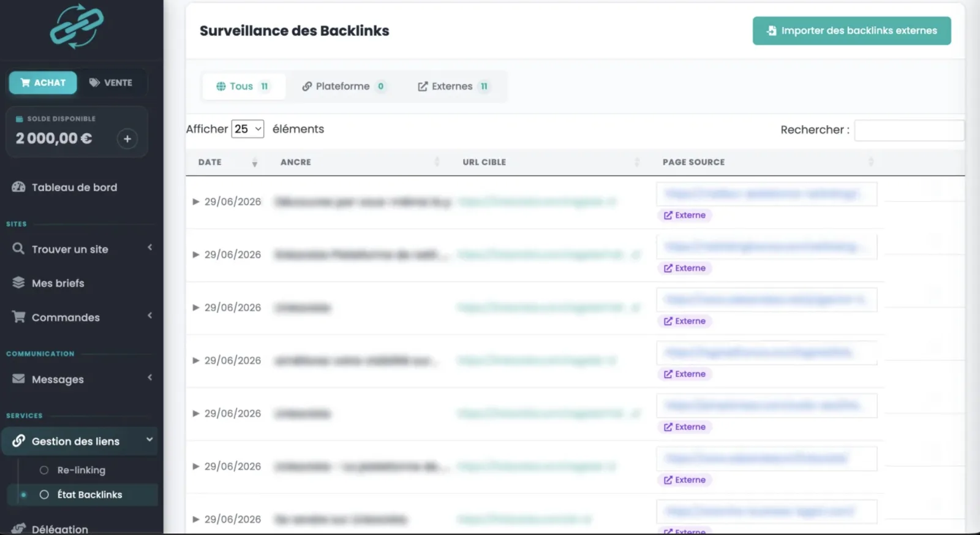Expand the first 29/06/2026 row triangle
The width and height of the screenshot is (980, 535).
point(196,202)
